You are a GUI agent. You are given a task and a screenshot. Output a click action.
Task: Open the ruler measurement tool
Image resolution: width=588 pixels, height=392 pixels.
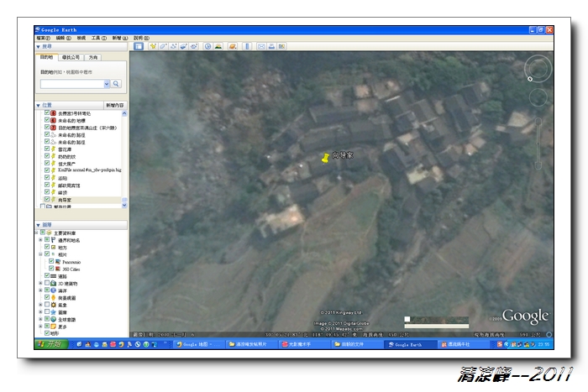(x=247, y=46)
